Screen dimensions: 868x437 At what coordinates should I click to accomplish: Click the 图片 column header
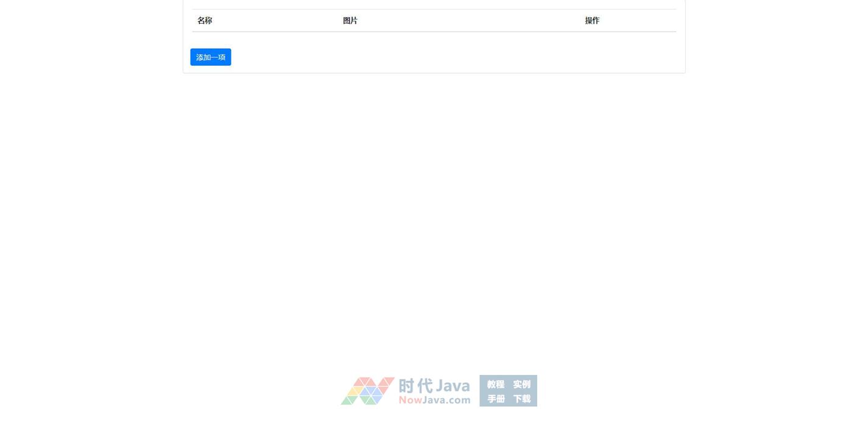pos(350,21)
